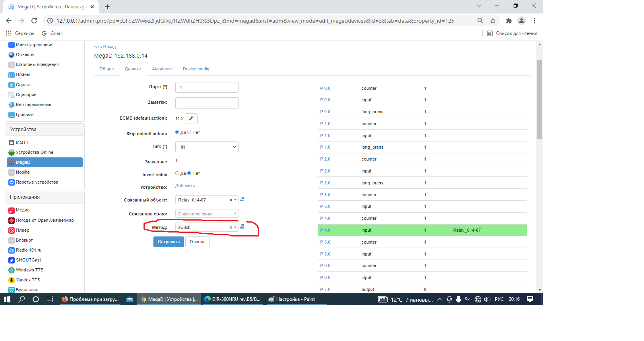Click the icon beside Связанный объект field

click(x=242, y=199)
